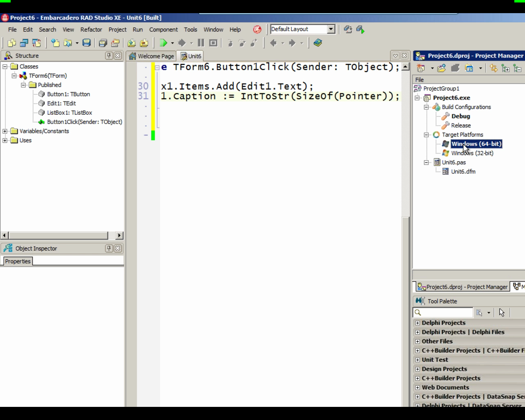
Task: Click the Program Reset stop icon
Action: tap(213, 43)
